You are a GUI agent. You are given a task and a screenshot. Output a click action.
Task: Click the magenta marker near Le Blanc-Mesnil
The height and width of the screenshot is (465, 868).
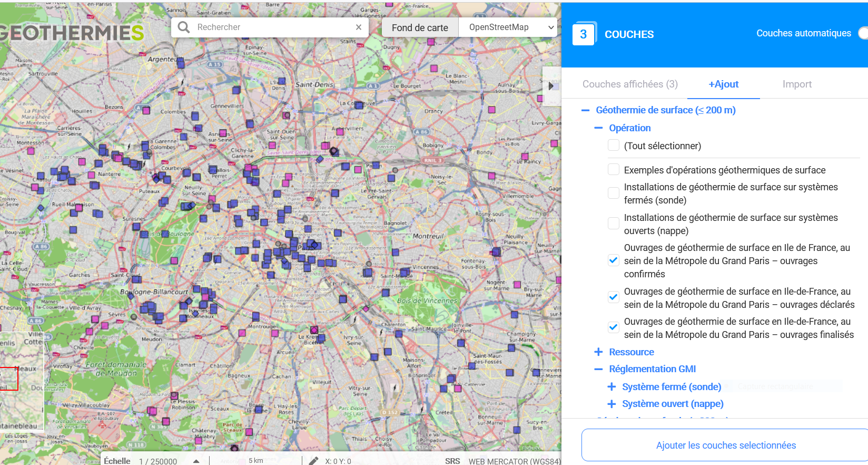click(434, 69)
